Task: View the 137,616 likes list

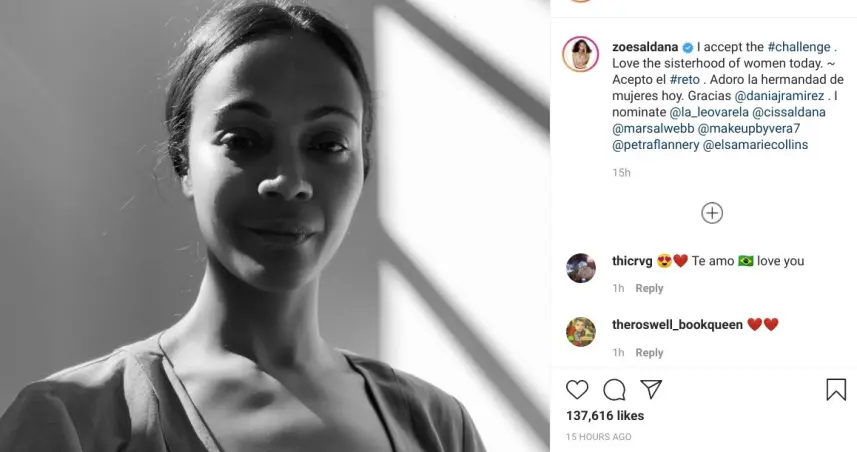Action: (604, 415)
